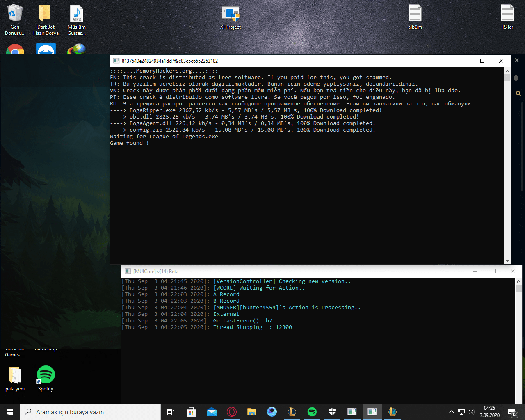Click the obc.dll download line
Image resolution: width=525 pixels, height=420 pixels.
coord(235,117)
